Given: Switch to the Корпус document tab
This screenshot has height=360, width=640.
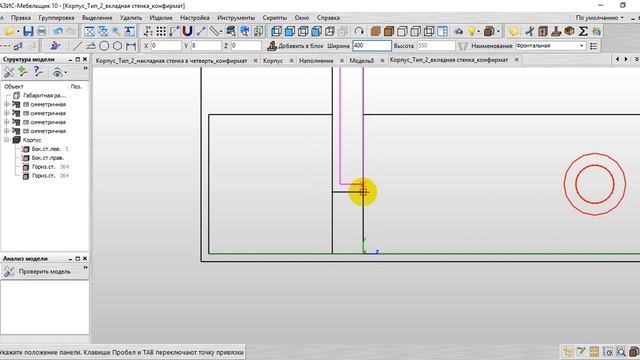Looking at the screenshot, I should (x=273, y=60).
